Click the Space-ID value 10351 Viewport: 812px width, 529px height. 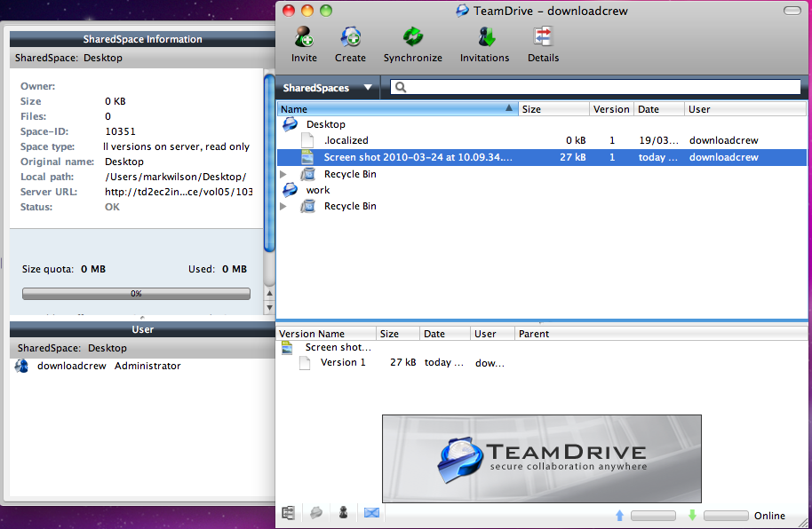[x=120, y=131]
